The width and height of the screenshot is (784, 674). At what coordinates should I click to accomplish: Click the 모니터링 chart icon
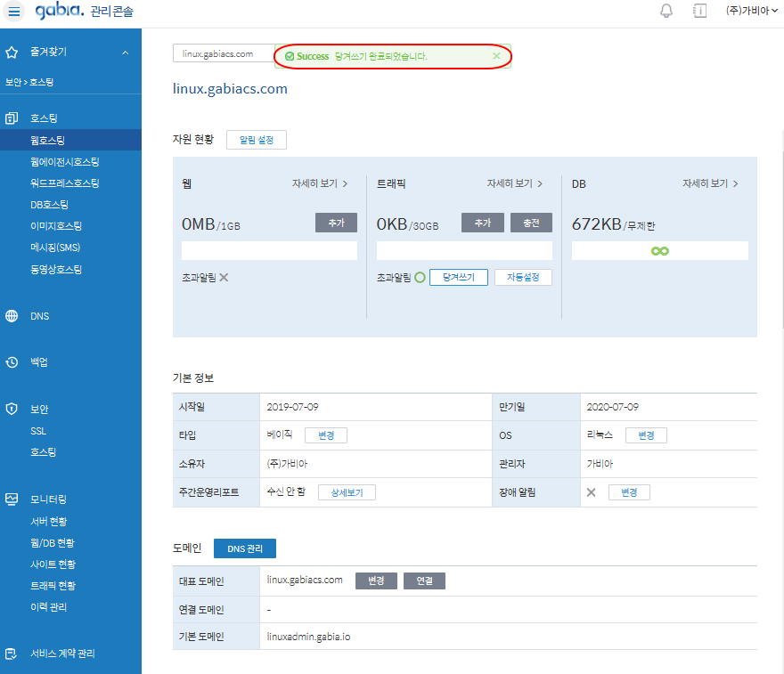tap(12, 499)
